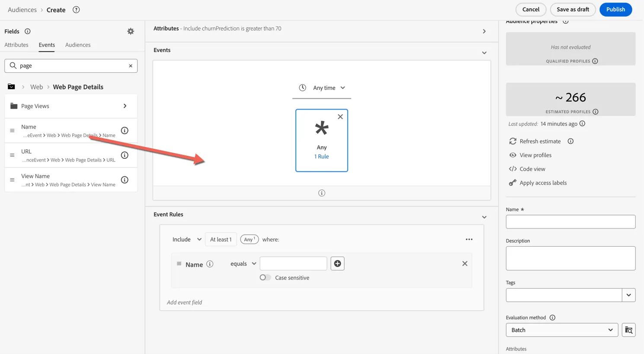Open the evaluation method inspect icon button
The height and width of the screenshot is (354, 644).
click(629, 330)
